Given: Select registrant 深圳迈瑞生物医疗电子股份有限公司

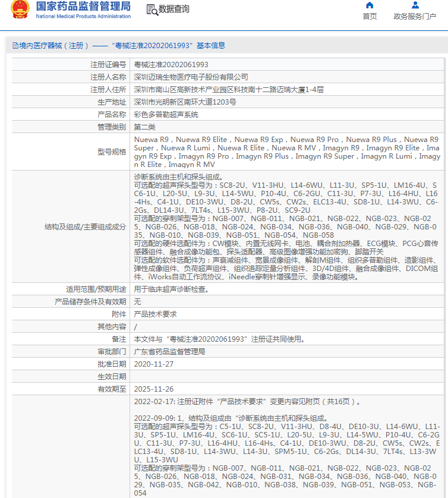Looking at the screenshot, I should pyautogui.click(x=191, y=77).
